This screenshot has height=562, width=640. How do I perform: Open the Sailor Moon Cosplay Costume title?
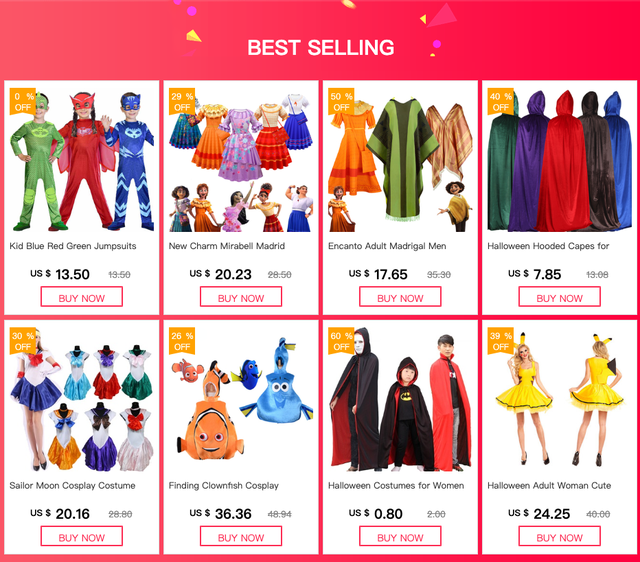(x=72, y=486)
